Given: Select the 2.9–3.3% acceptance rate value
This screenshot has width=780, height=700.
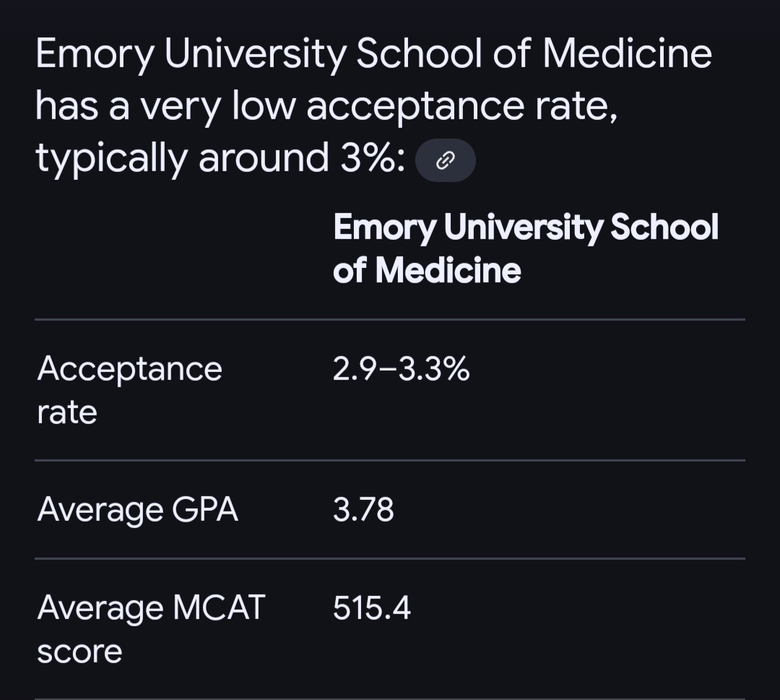Looking at the screenshot, I should point(401,370).
